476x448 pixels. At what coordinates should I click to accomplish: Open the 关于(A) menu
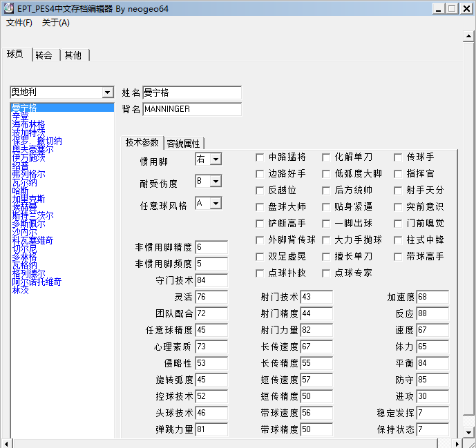pos(56,23)
